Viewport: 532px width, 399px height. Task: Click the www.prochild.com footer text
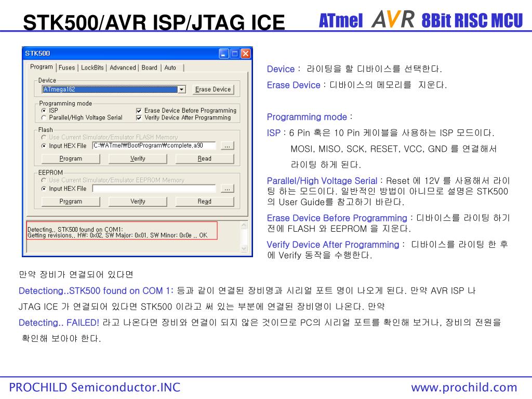464,388
